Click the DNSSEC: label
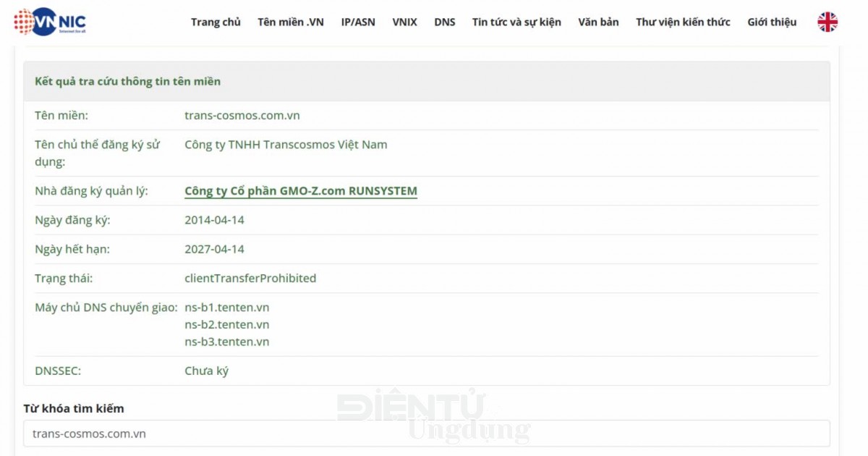The height and width of the screenshot is (456, 868). [58, 371]
